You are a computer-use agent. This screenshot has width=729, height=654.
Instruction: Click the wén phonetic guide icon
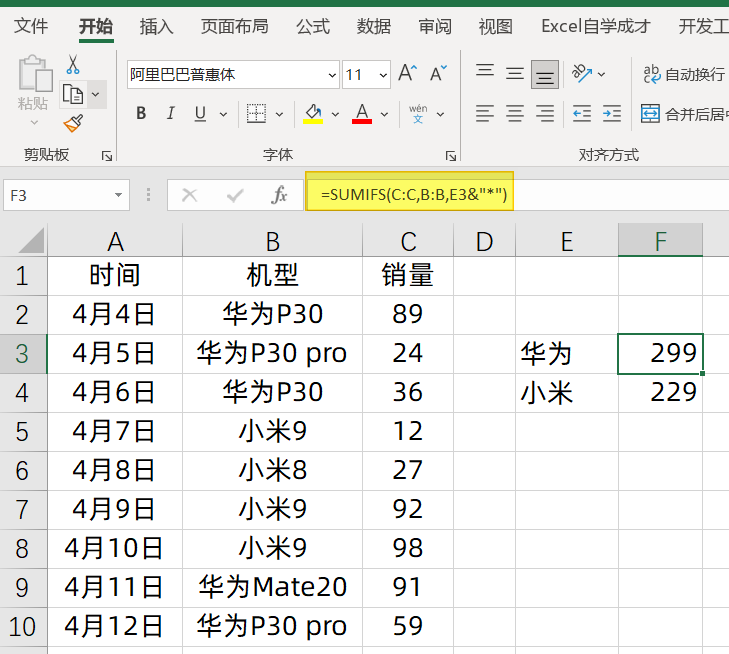[418, 113]
